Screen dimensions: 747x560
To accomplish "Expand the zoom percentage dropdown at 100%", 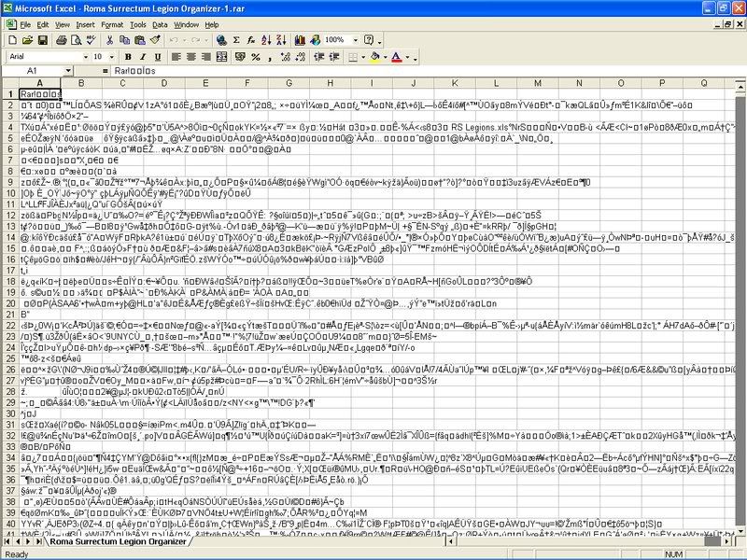I will pos(354,40).
